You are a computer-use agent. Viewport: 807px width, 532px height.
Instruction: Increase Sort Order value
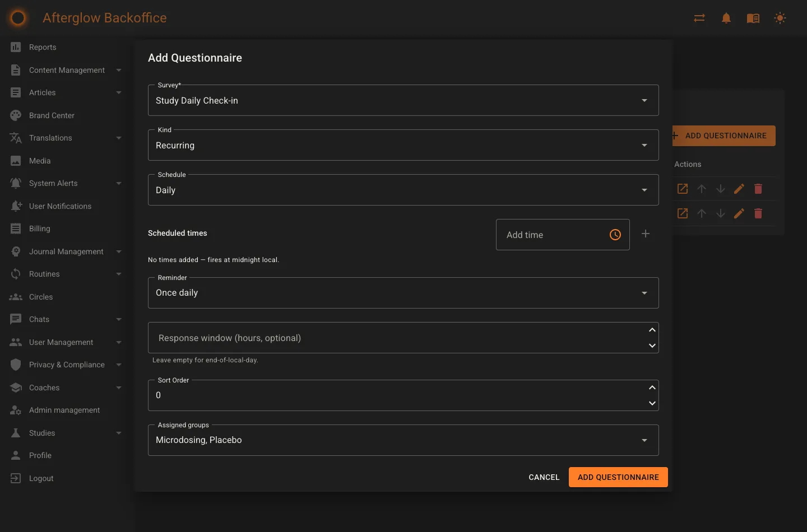coord(652,388)
